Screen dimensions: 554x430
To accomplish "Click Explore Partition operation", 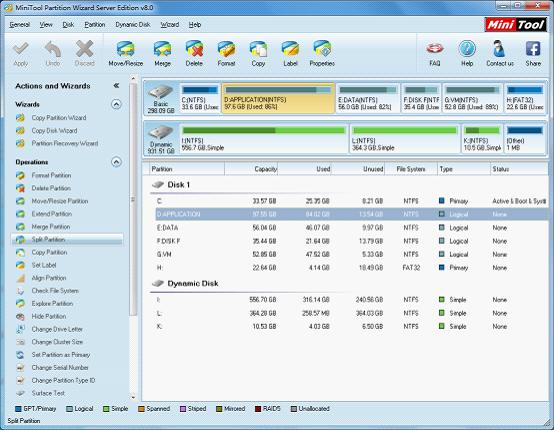I will 52,304.
